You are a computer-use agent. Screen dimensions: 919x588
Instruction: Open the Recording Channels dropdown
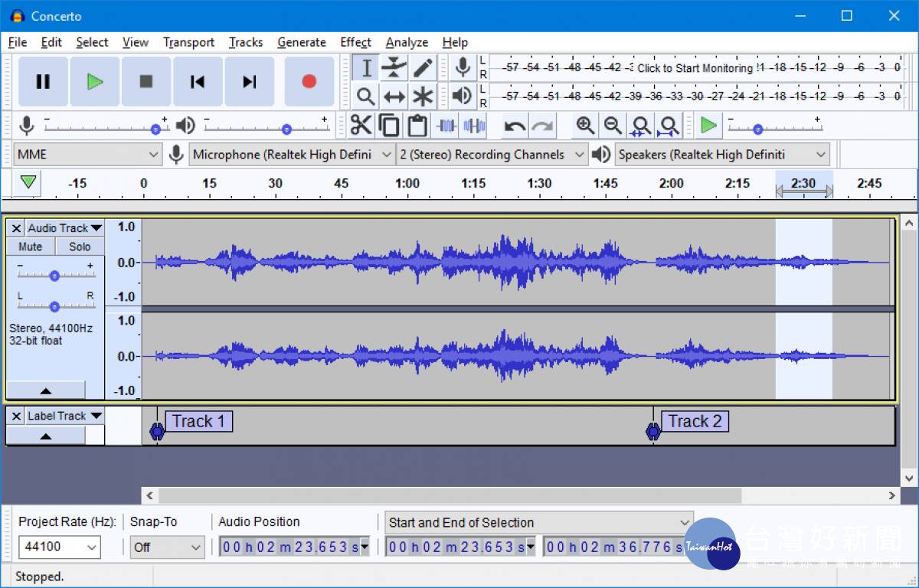(x=492, y=155)
